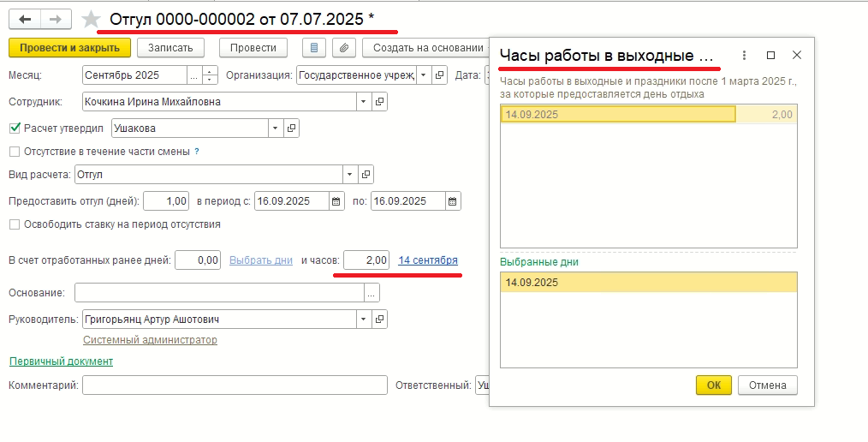Click the отработанных ранее дней field 0,00

(x=198, y=260)
